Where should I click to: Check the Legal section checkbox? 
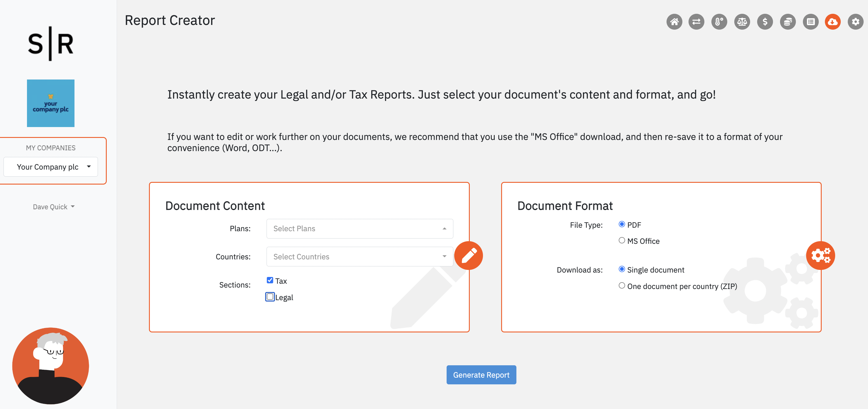[270, 297]
